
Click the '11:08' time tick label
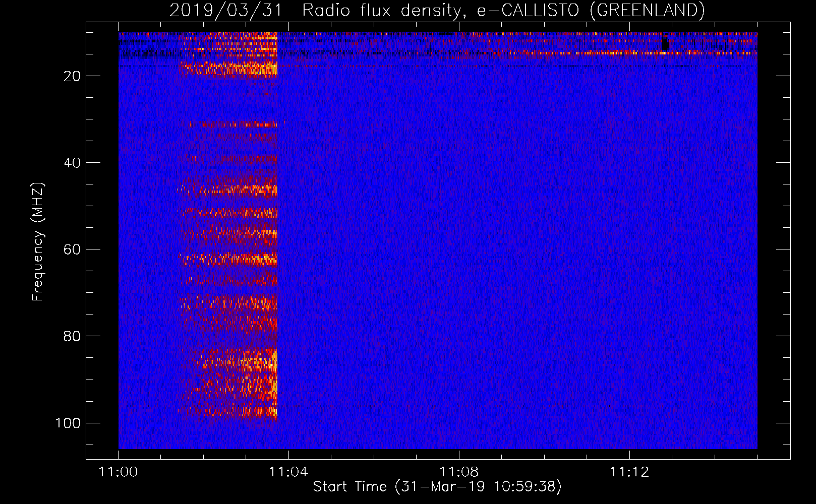pyautogui.click(x=459, y=472)
